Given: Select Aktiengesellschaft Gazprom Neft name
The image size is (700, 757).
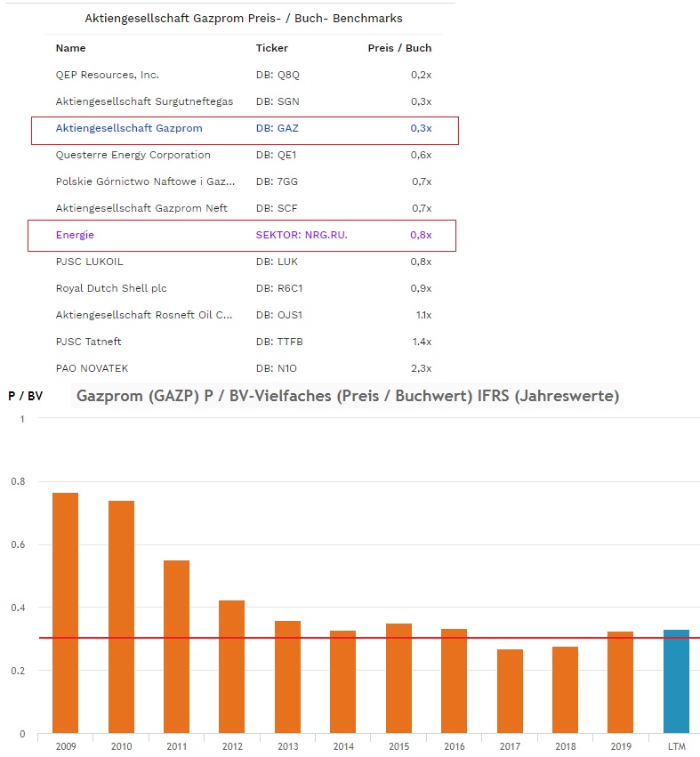Looking at the screenshot, I should 141,208.
